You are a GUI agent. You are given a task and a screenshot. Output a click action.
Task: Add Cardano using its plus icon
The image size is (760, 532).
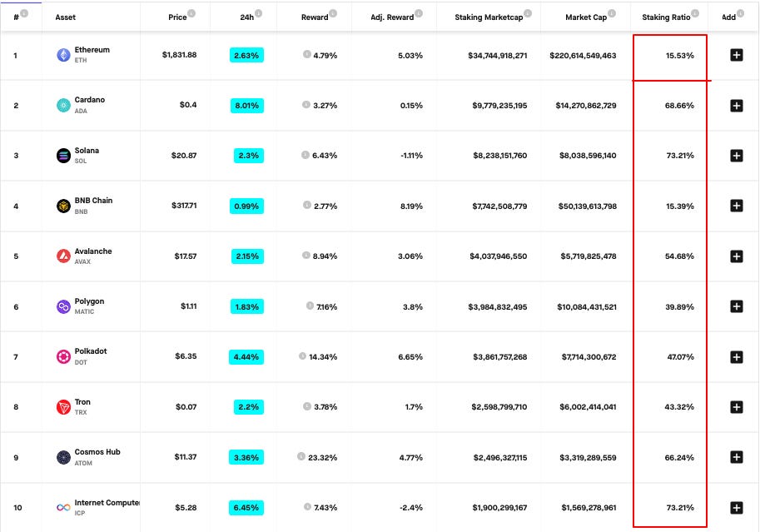(x=736, y=105)
